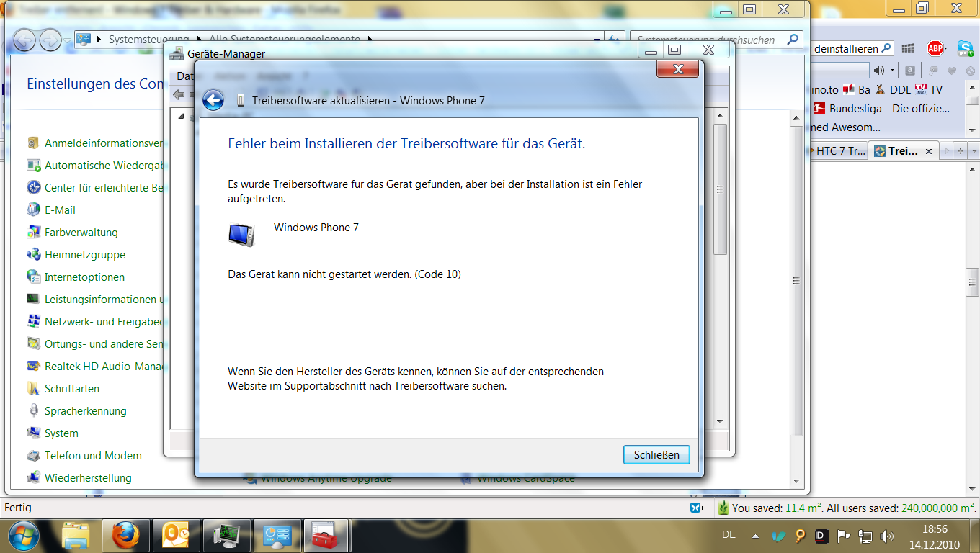Image resolution: width=980 pixels, height=553 pixels.
Task: Open the Ba bookmark in Firefox
Action: click(x=857, y=90)
